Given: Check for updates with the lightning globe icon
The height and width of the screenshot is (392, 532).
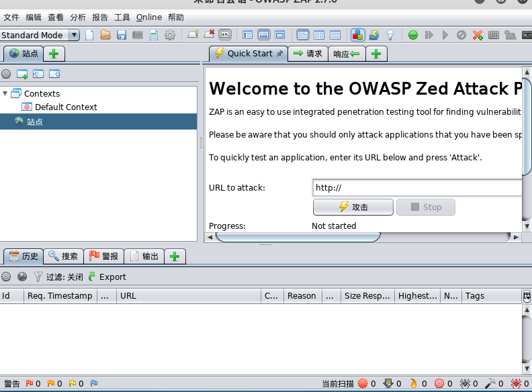Looking at the screenshot, I should click(374, 35).
